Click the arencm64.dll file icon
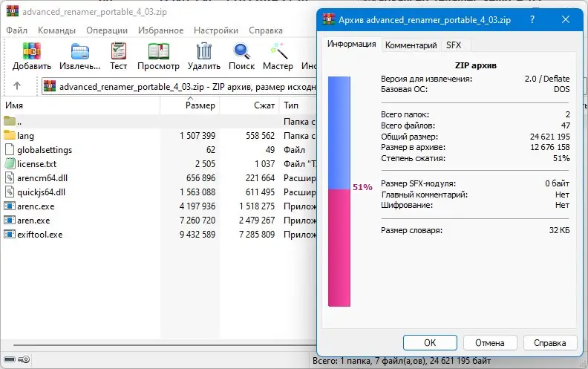This screenshot has width=588, height=369. 10,177
